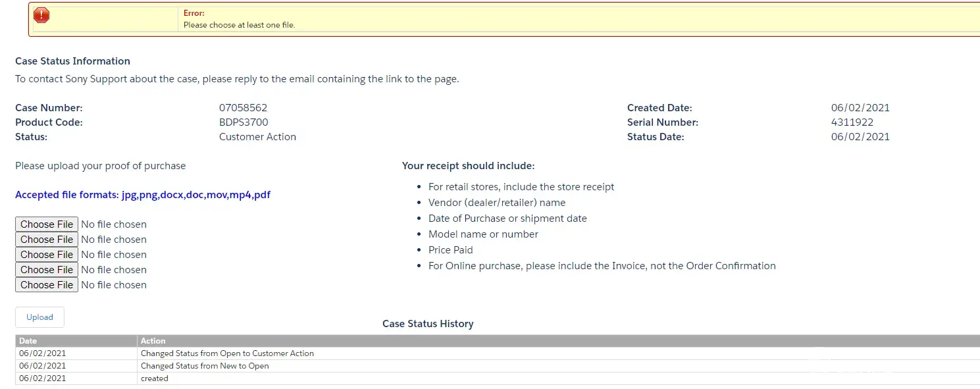Click the 'created' history row
This screenshot has height=389, width=980.
tap(155, 378)
